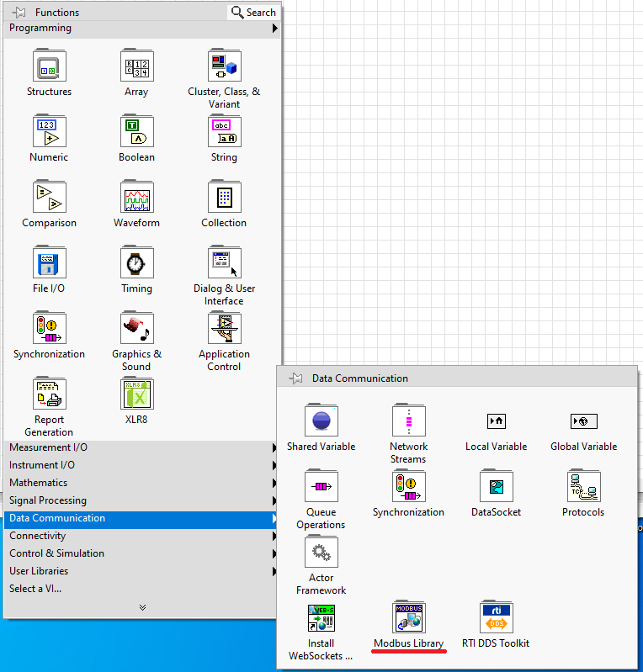
Task: Open Synchronization in the Programming palette
Action: [x=50, y=328]
